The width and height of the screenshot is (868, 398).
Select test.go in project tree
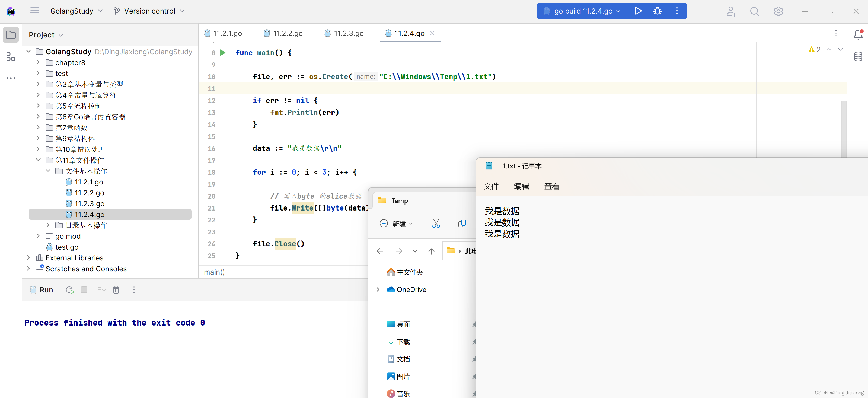(x=67, y=247)
